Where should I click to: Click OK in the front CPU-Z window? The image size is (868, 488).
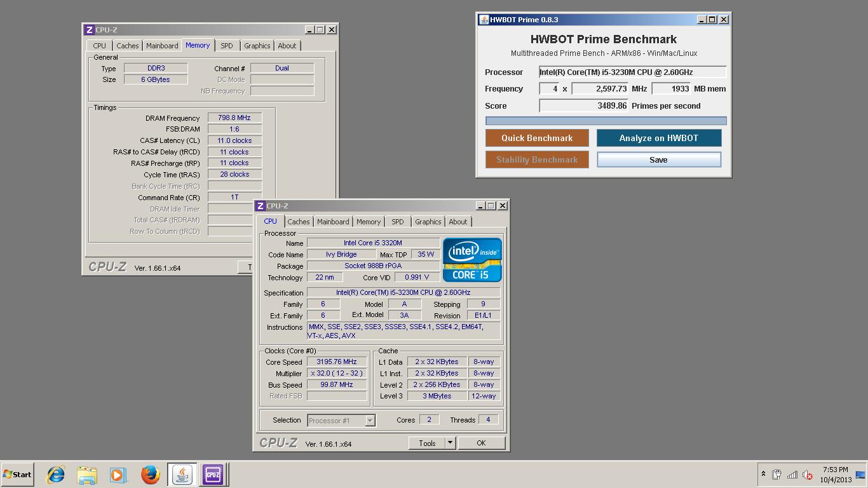click(481, 443)
